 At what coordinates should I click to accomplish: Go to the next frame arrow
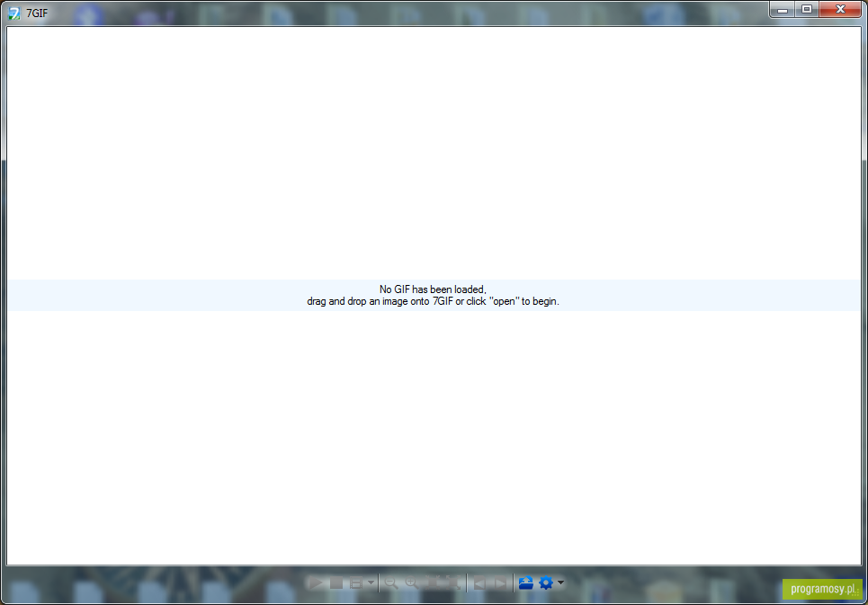(x=500, y=583)
